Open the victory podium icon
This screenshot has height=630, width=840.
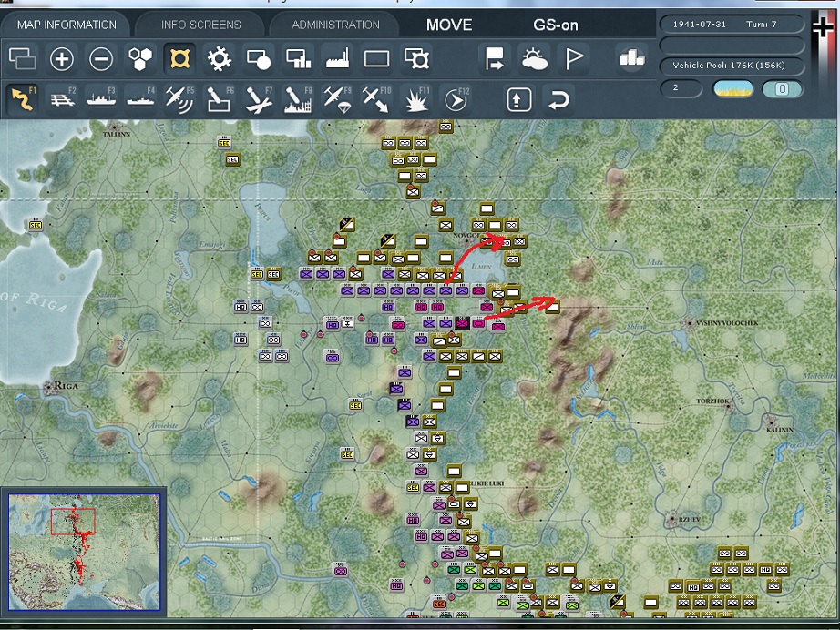631,58
